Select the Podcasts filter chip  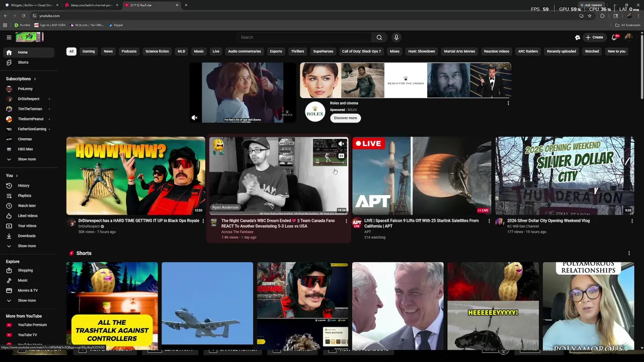[129, 51]
